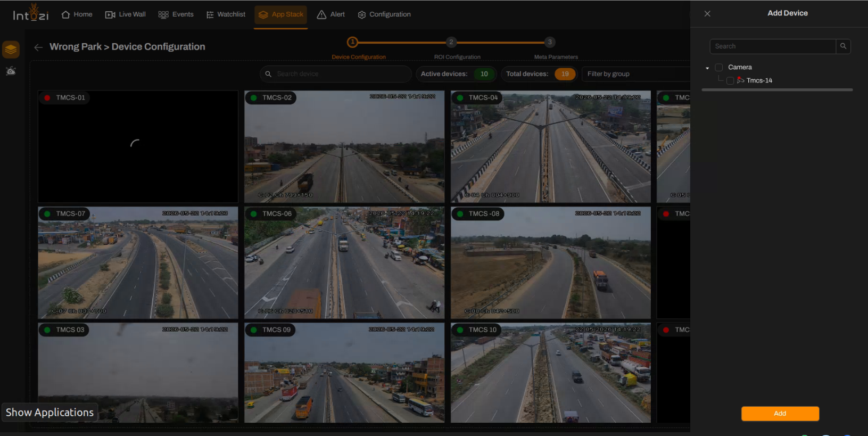Go to step 2 ROI Configuration
Viewport: 868px width, 436px height.
(x=451, y=42)
